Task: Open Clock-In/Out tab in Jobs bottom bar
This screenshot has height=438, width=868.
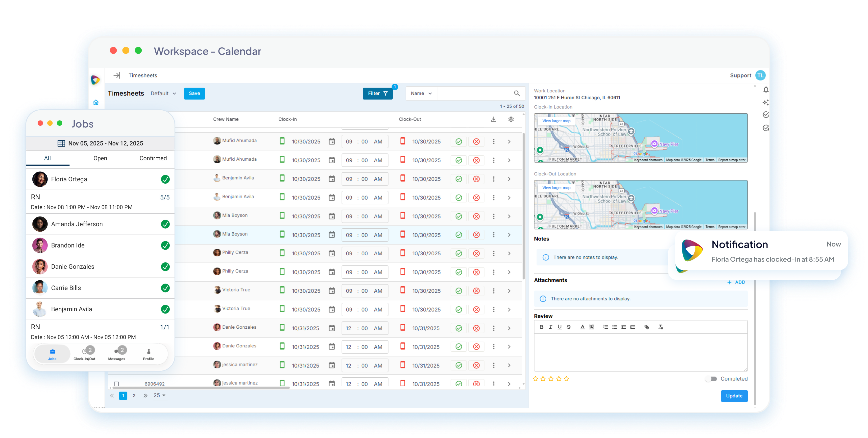Action: point(85,354)
